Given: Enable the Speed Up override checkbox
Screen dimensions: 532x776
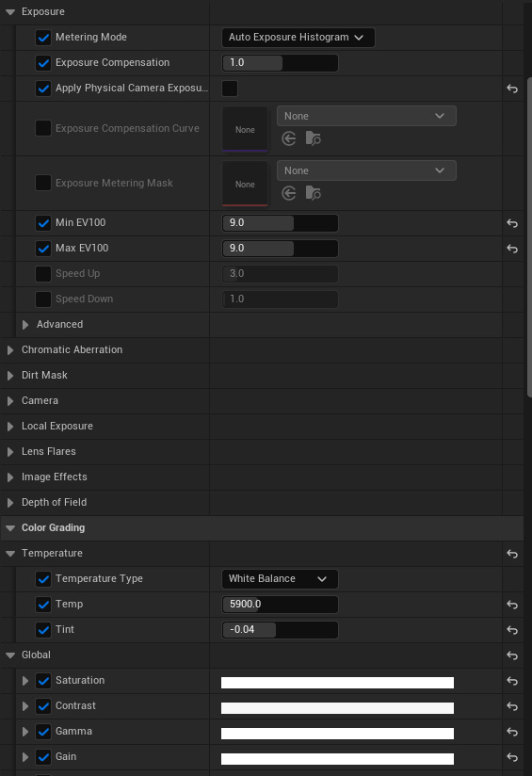Looking at the screenshot, I should tap(43, 274).
